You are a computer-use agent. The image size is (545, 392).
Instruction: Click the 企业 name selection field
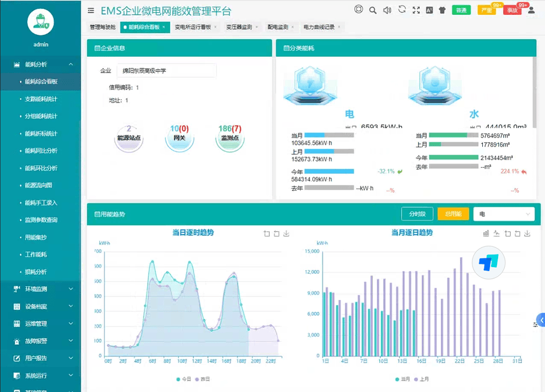coord(166,71)
